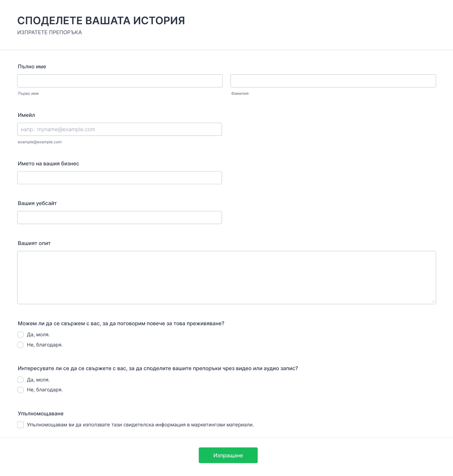Click inside the Вашият опит text area
453x476 pixels.
pyautogui.click(x=226, y=278)
